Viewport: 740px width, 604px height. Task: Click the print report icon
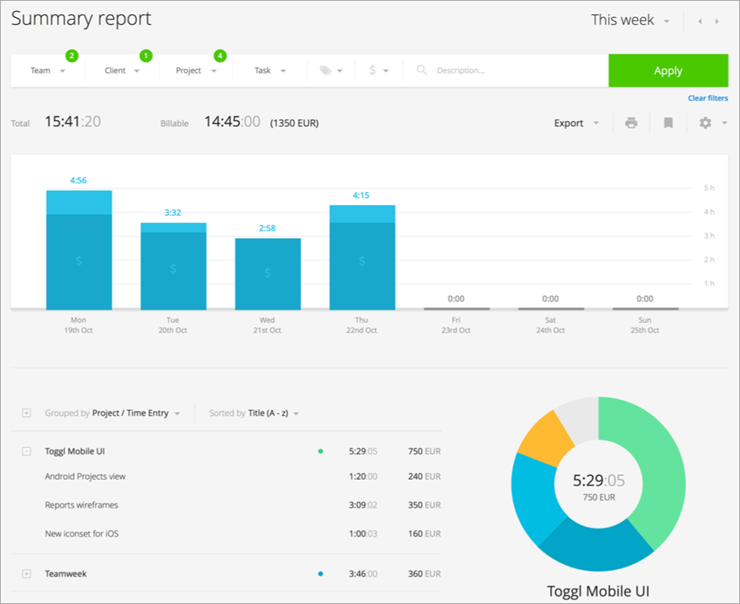coord(631,123)
